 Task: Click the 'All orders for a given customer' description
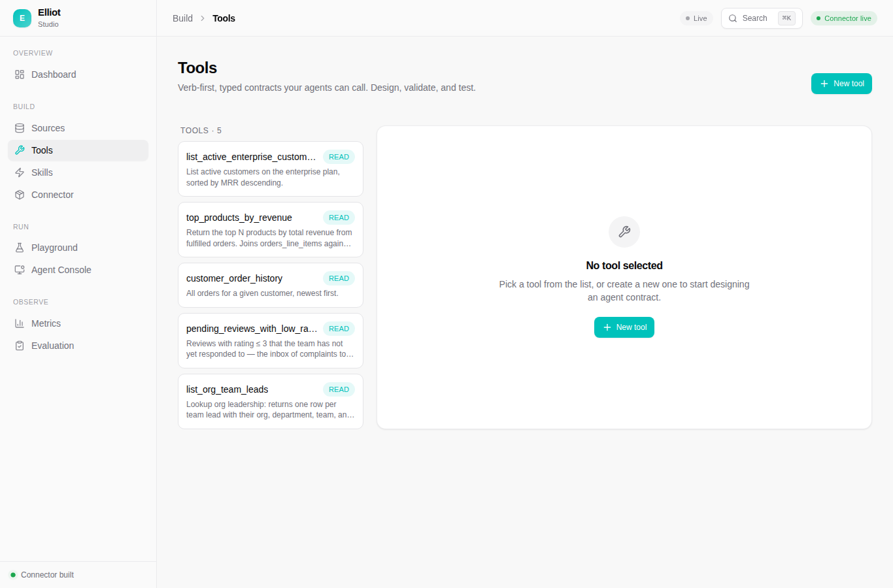tap(262, 293)
